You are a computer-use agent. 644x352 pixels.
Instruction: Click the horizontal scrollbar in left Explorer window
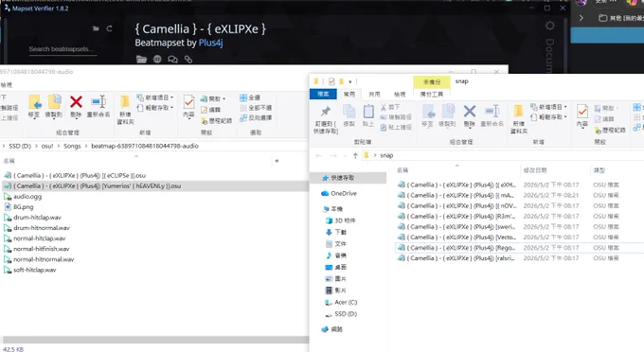click(156, 340)
